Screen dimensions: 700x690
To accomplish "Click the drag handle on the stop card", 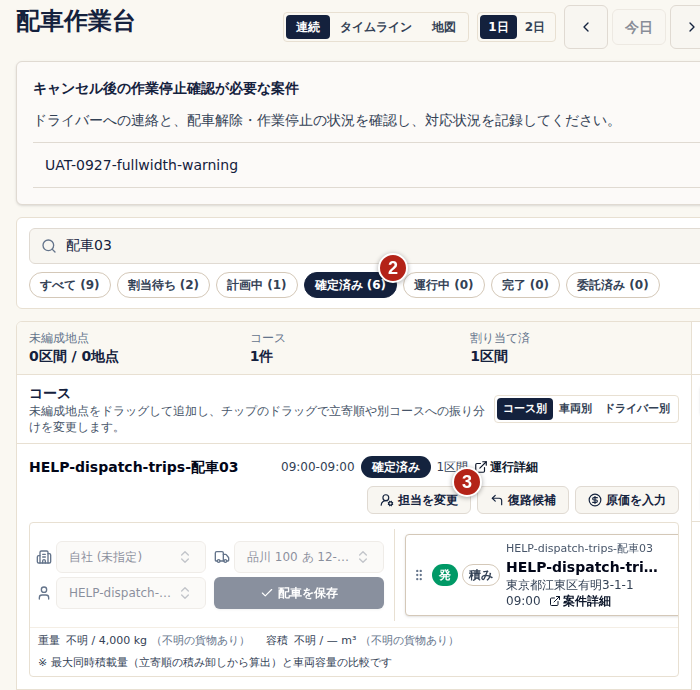I will point(419,575).
